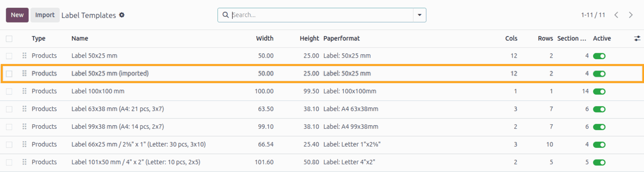Click the search magnifier icon
Screen dimensions: 644x172
[x=226, y=15]
